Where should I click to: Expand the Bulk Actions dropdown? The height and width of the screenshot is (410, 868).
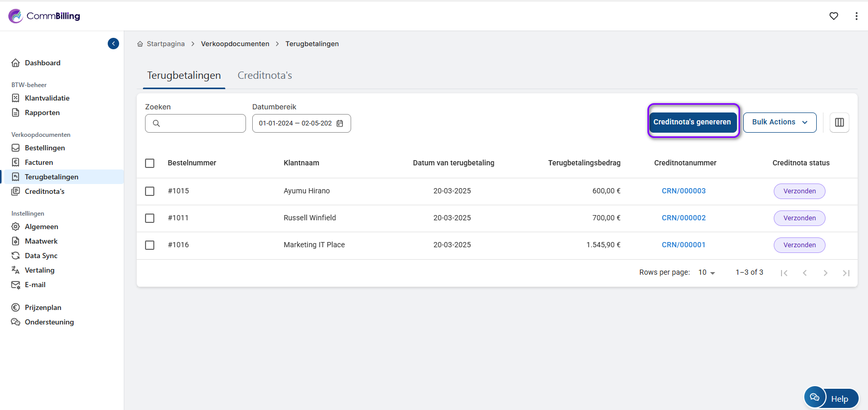tap(779, 122)
